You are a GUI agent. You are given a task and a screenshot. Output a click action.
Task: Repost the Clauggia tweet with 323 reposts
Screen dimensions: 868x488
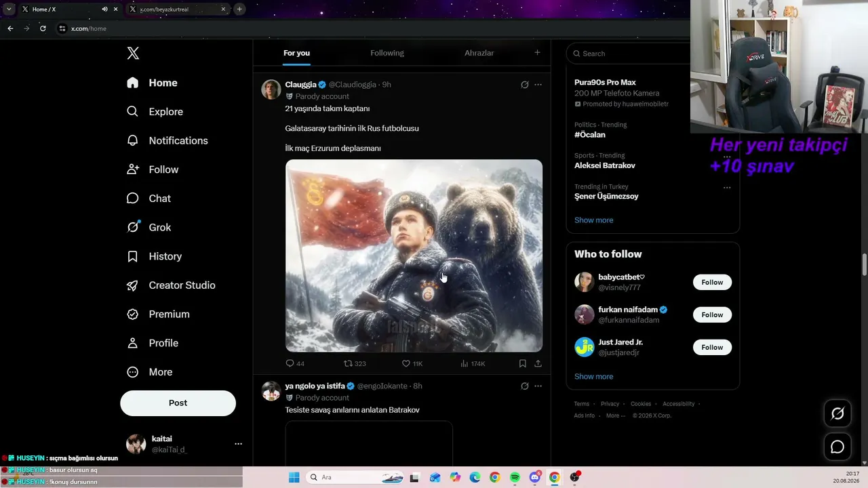355,364
